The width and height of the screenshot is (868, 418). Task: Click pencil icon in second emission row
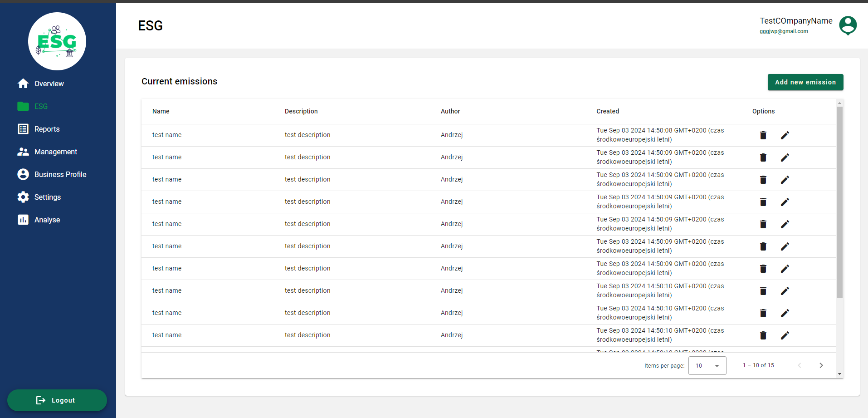785,157
